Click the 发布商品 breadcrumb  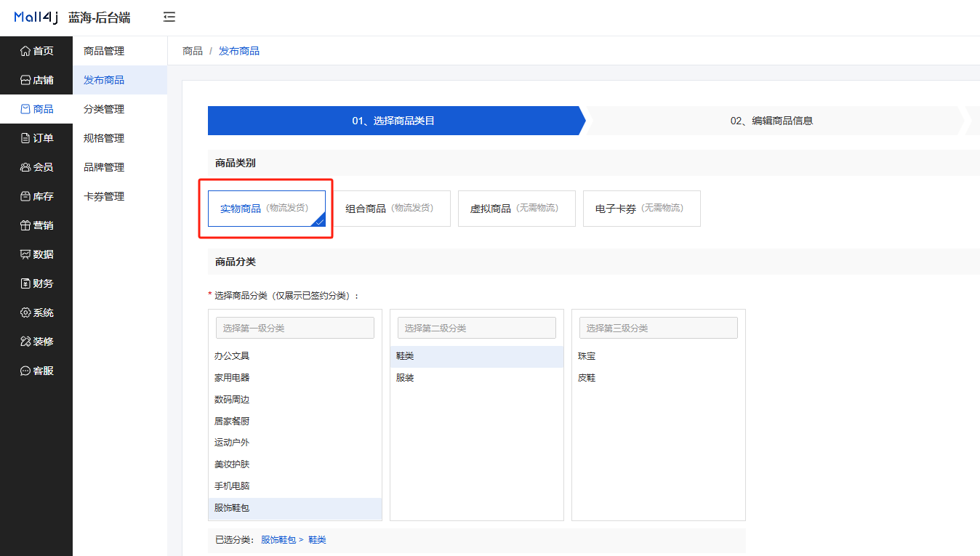239,51
